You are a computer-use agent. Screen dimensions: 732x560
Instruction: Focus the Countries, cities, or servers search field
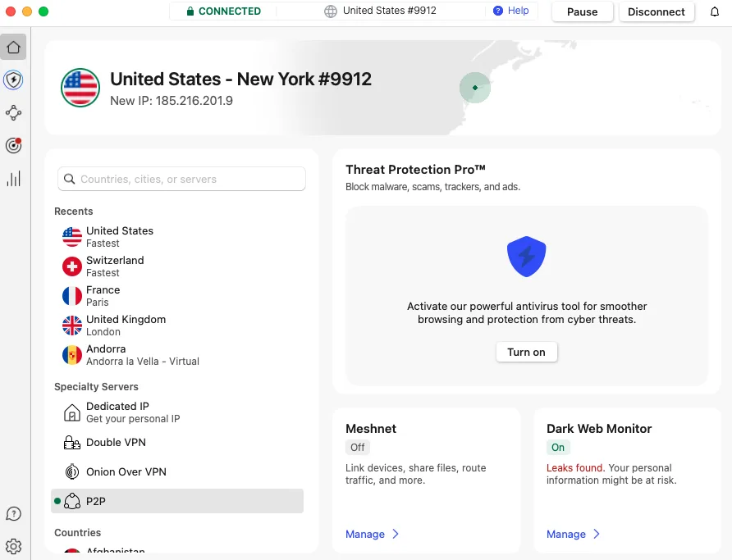coord(181,179)
